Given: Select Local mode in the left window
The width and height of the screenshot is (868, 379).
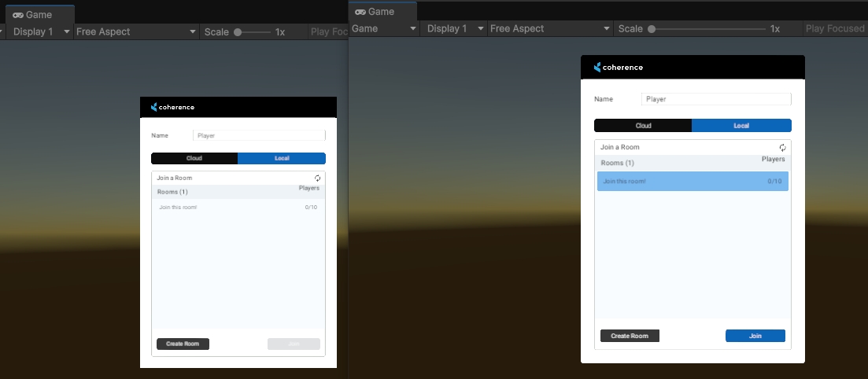Looking at the screenshot, I should tap(282, 159).
